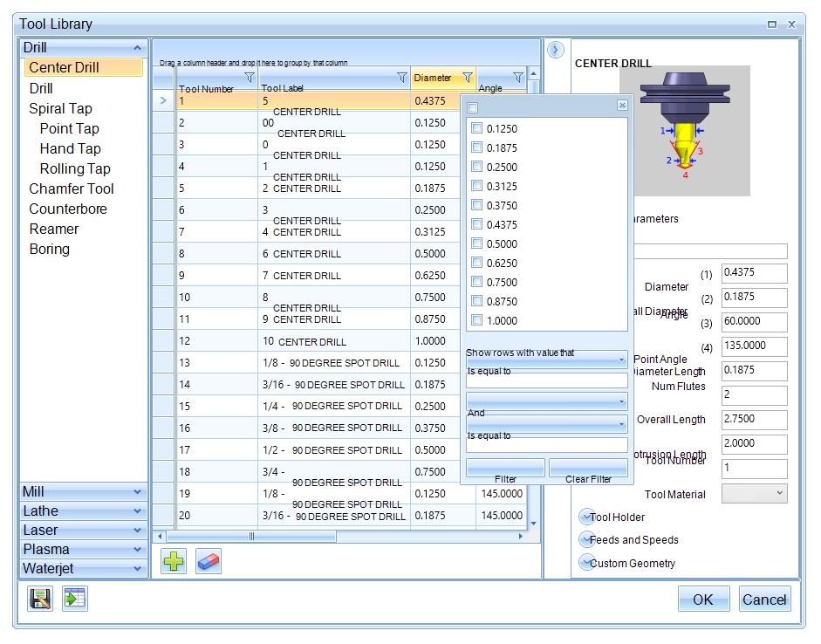Image resolution: width=821 pixels, height=644 pixels.
Task: Click the import table icon beside save
Action: pos(75,599)
